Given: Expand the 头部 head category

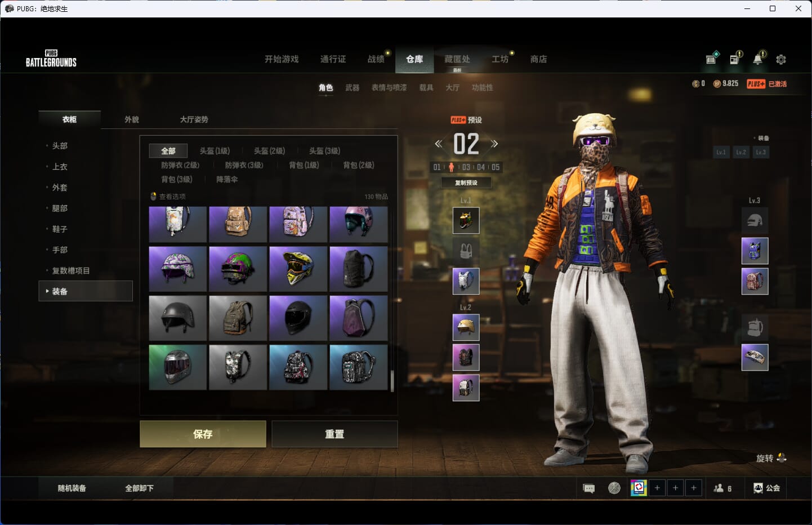Looking at the screenshot, I should click(60, 146).
